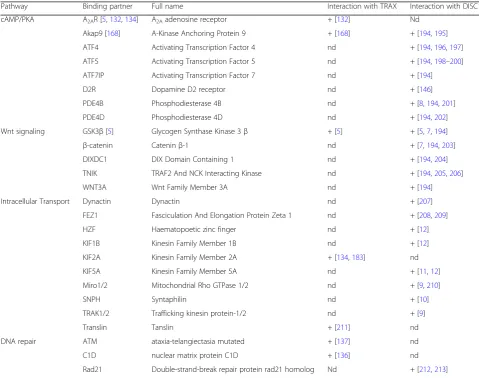Follow citation 137 in the ATM row
Viewport: 479px width, 378px height.
[342, 341]
